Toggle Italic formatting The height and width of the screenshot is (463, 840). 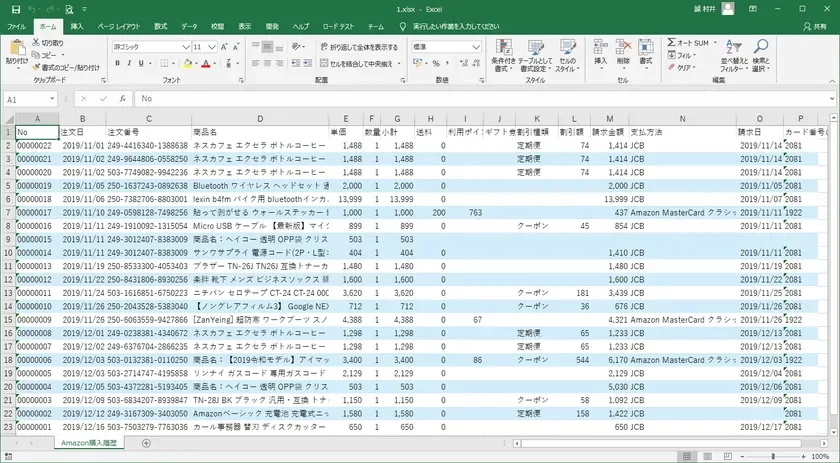[x=129, y=63]
